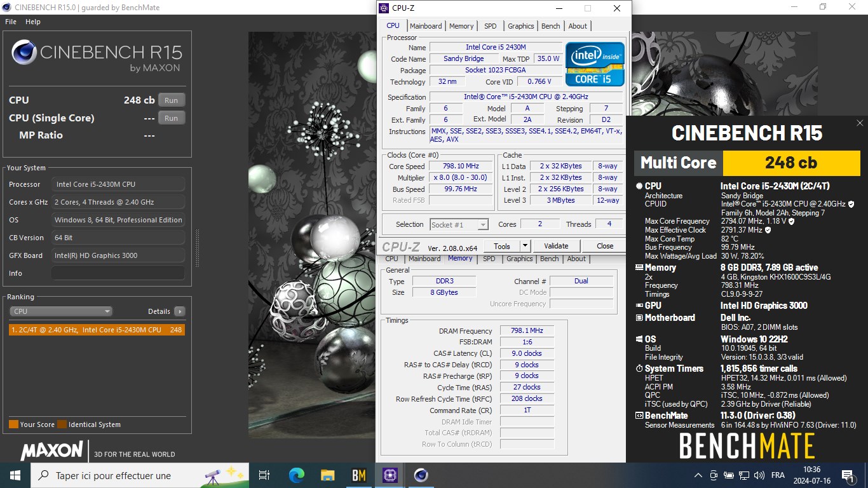Run the CPU Single Core benchmark
868x488 pixels.
[171, 118]
